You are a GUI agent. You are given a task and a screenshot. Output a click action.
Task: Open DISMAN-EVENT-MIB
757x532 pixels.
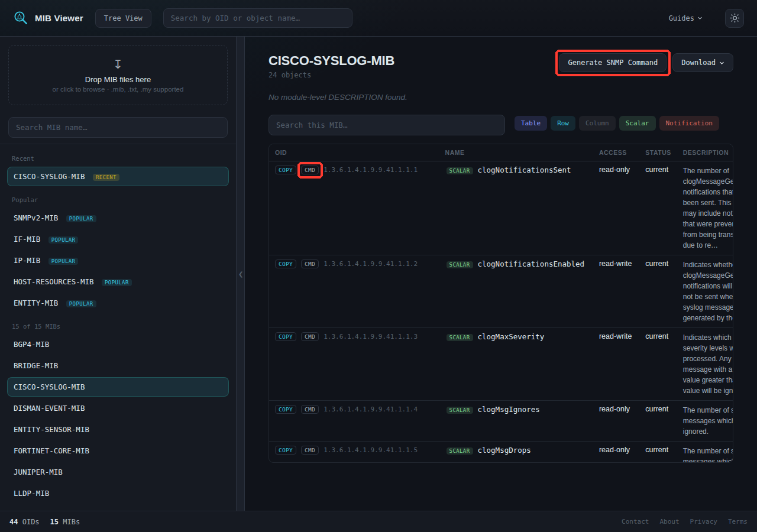click(118, 408)
